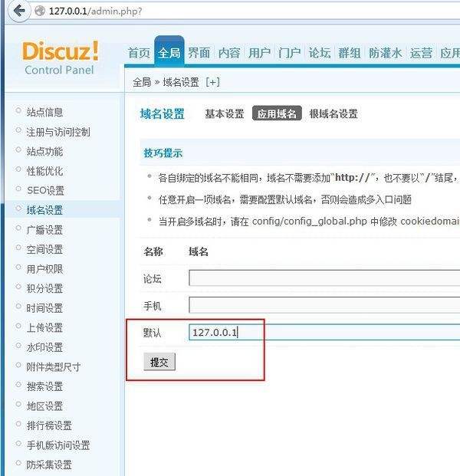Viewport: 460px width, 476px height.
Task: Open 地区设置 in the sidebar
Action: [44, 406]
